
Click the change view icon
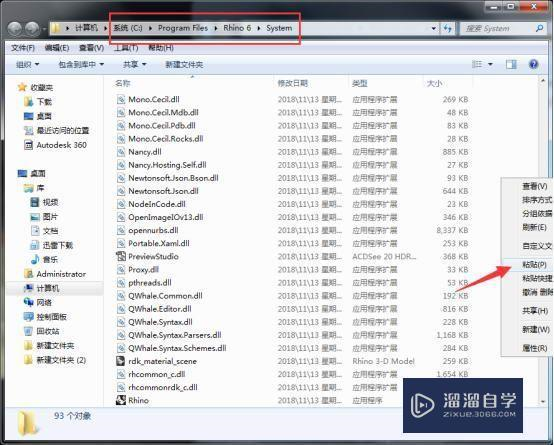click(477, 64)
